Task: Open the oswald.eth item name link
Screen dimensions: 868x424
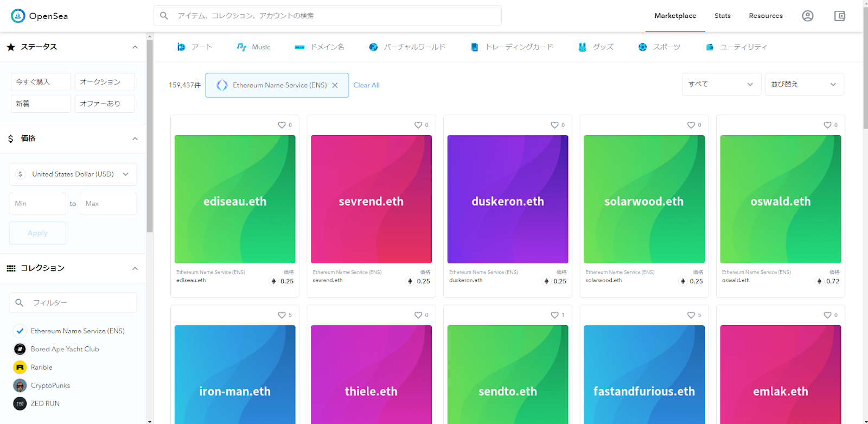Action: tap(736, 280)
